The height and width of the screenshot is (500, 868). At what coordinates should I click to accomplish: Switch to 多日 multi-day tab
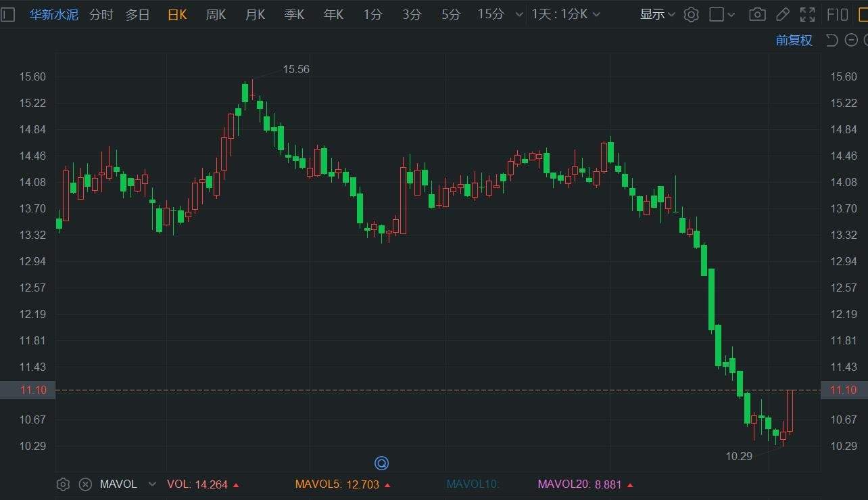click(138, 14)
